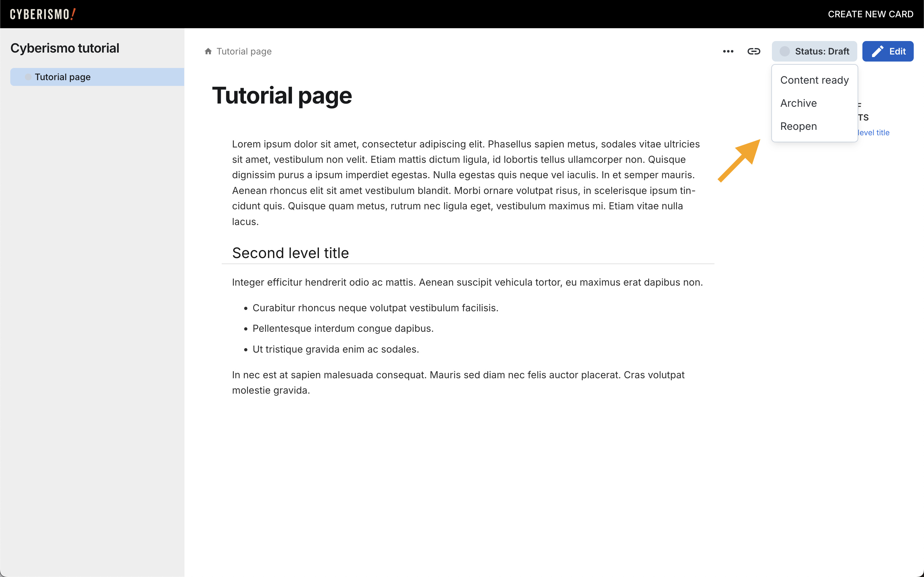Click the Tutorial page main heading
This screenshot has height=577, width=924.
click(282, 96)
